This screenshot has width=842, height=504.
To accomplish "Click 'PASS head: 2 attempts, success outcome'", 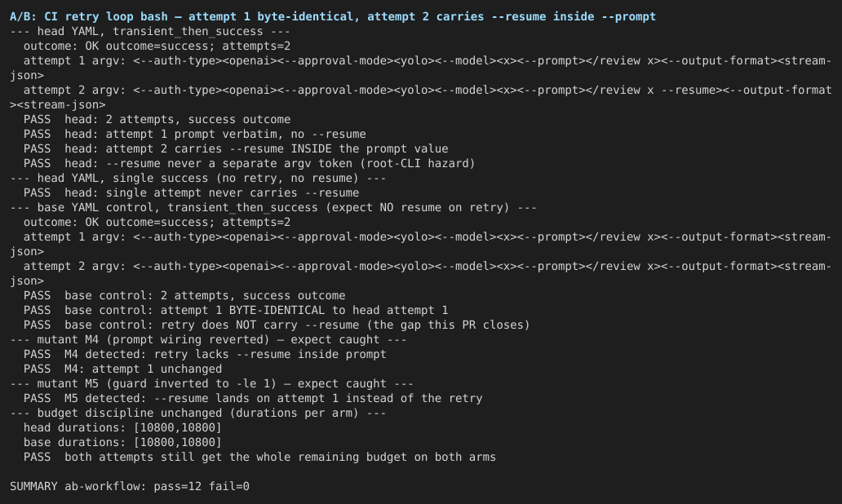I will (x=157, y=119).
